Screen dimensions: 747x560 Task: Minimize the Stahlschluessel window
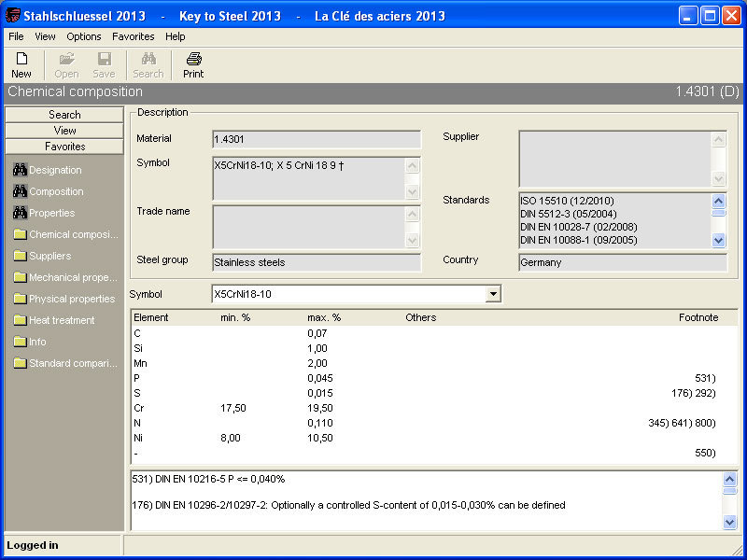coord(688,16)
